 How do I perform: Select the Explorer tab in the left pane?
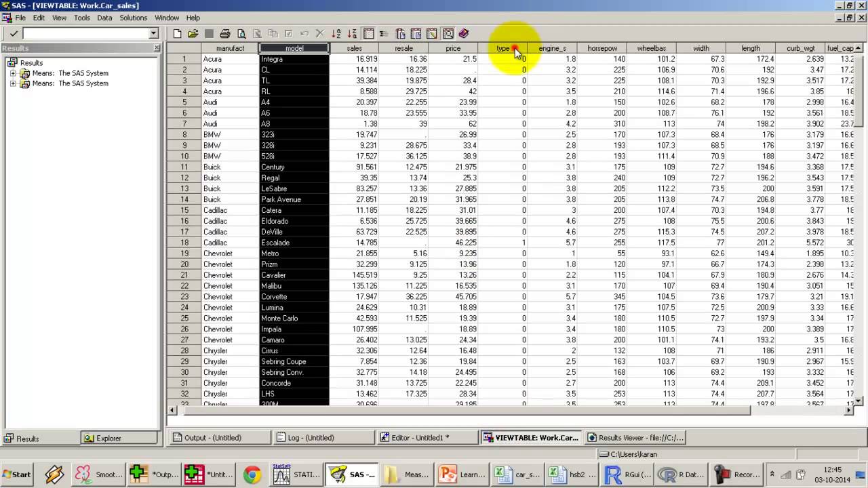coord(119,439)
